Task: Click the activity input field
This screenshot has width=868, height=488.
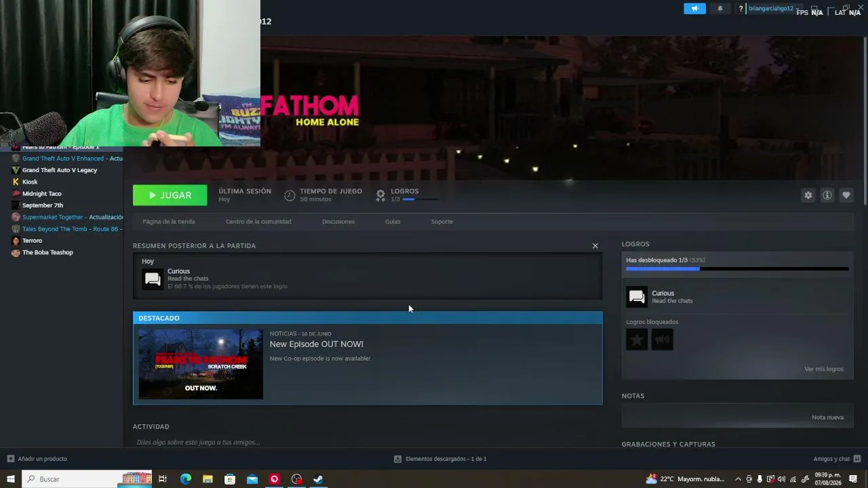Action: click(368, 443)
